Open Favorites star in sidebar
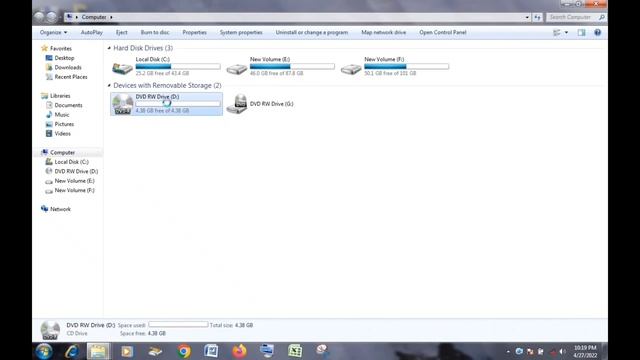The image size is (640, 360). coord(44,48)
